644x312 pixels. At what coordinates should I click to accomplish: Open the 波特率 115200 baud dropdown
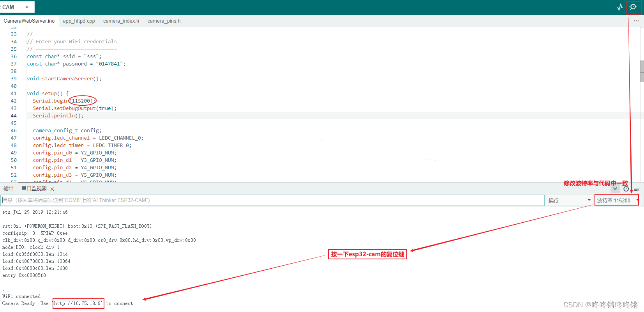(617, 200)
